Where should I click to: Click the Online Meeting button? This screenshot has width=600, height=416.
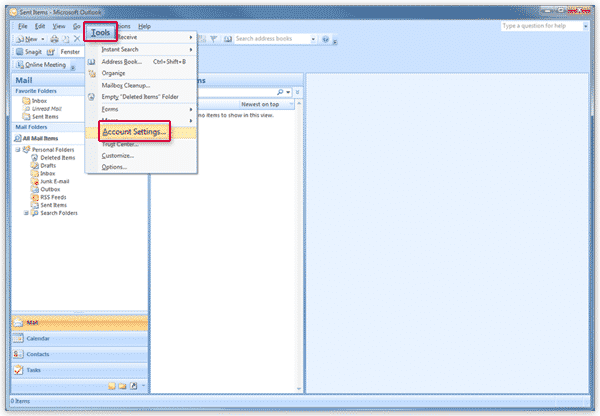[x=38, y=64]
